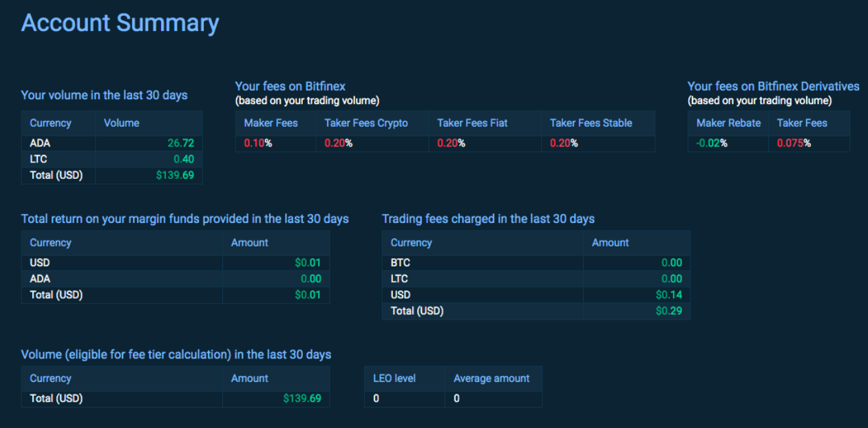Viewport: 868px width, 428px height.
Task: Select the Taker Fees Crypto value 0.20%
Action: (x=339, y=143)
